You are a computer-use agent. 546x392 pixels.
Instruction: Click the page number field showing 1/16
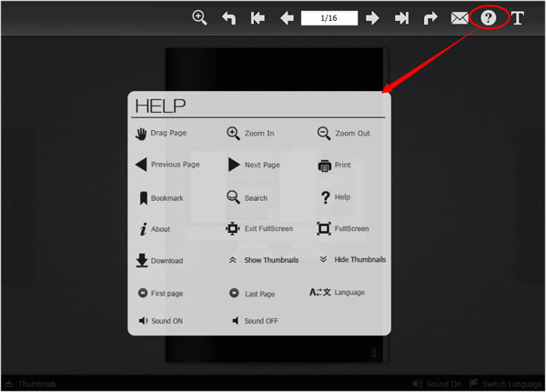(329, 17)
